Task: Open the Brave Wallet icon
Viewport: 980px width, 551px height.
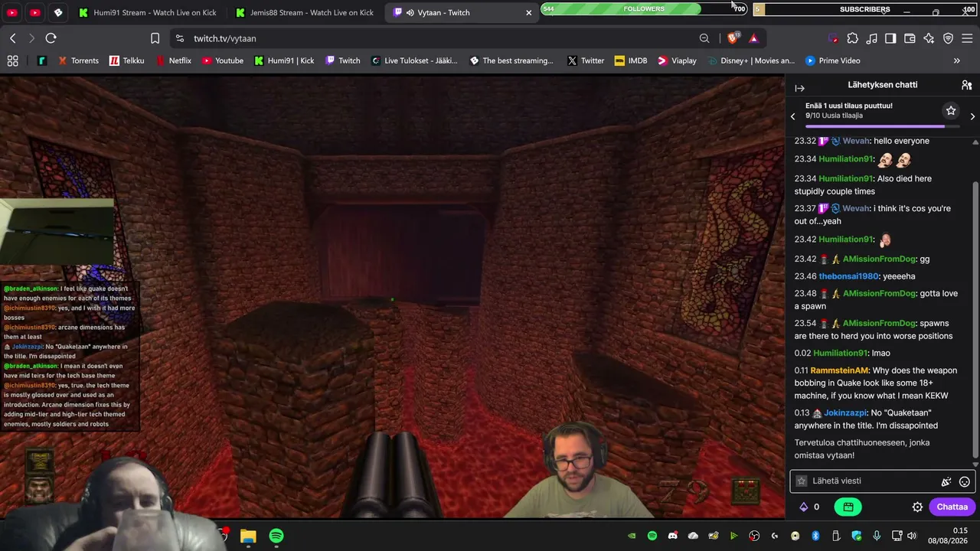Action: [x=910, y=38]
